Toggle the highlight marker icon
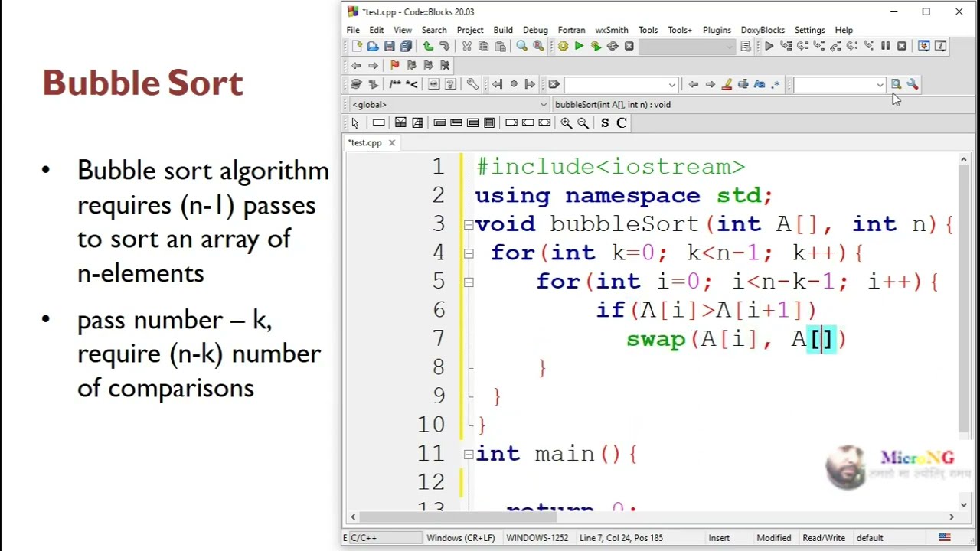Viewport: 980px width, 551px height. (727, 85)
